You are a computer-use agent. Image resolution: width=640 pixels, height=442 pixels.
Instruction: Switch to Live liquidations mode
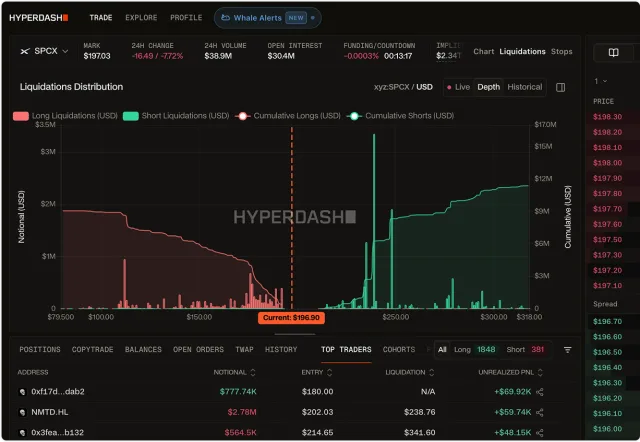coord(458,87)
